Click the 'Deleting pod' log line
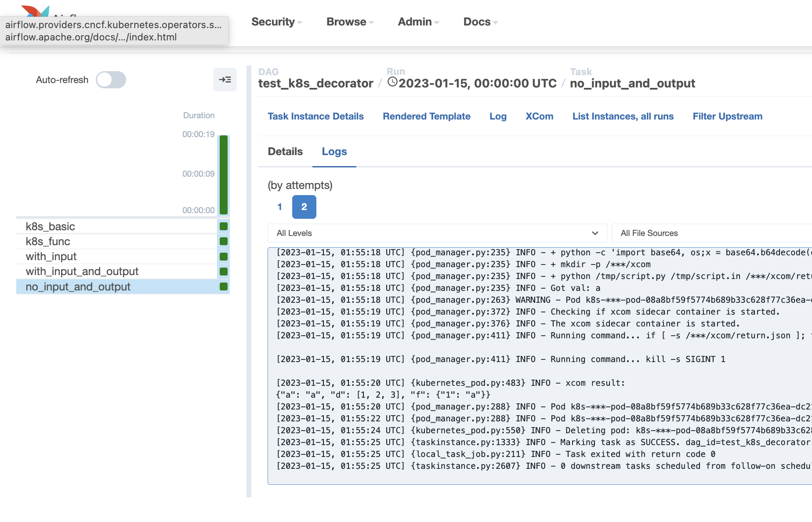The image size is (812, 522). 544,430
